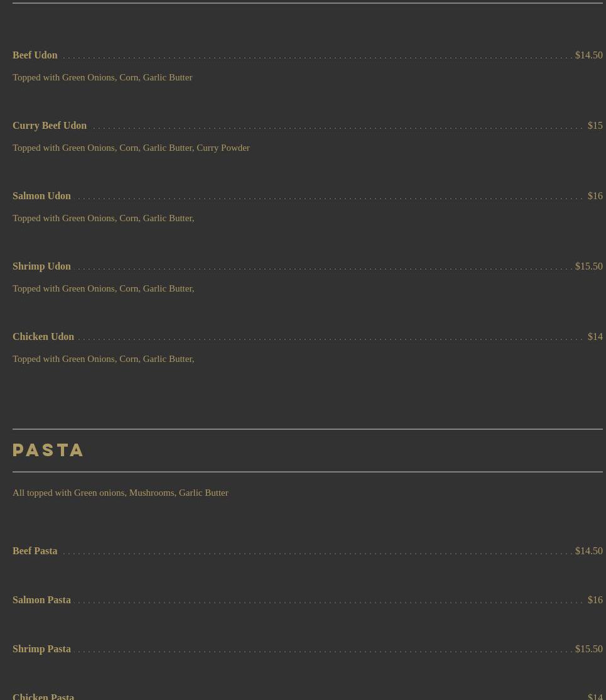This screenshot has width=606, height=700.
Task: Click the $16 price beside Salmon Udon
Action: click(x=595, y=196)
